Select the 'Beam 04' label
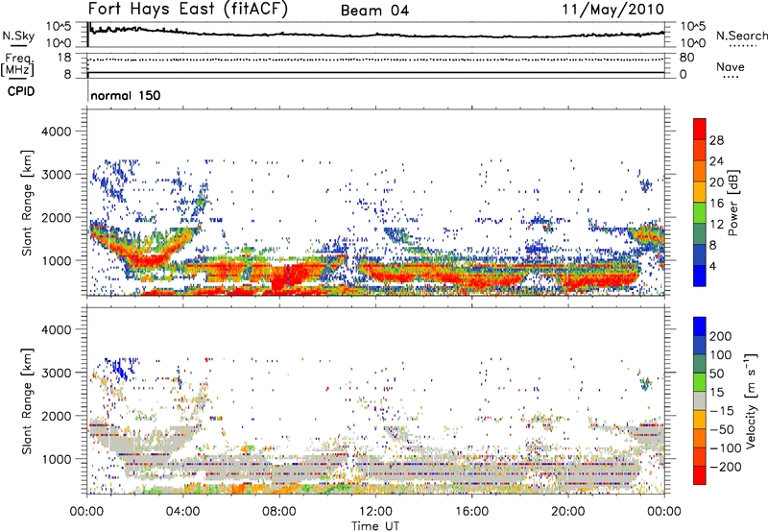This screenshot has height=532, width=768. (374, 11)
